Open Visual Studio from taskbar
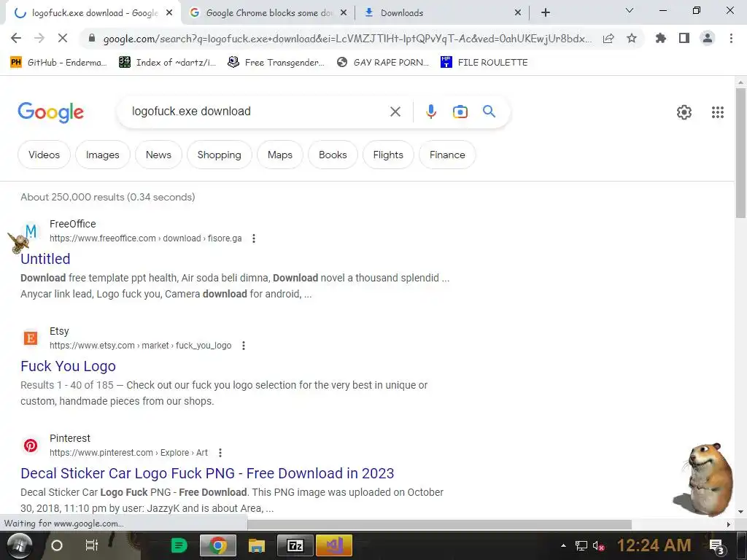Viewport: 747px width, 560px height. click(333, 545)
